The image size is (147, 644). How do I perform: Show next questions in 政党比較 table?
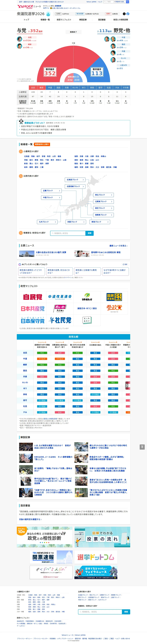click(127, 385)
